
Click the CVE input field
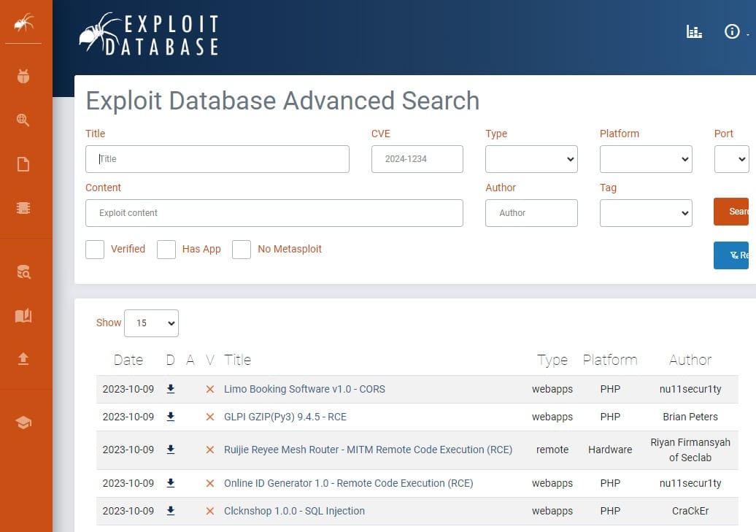coord(417,159)
